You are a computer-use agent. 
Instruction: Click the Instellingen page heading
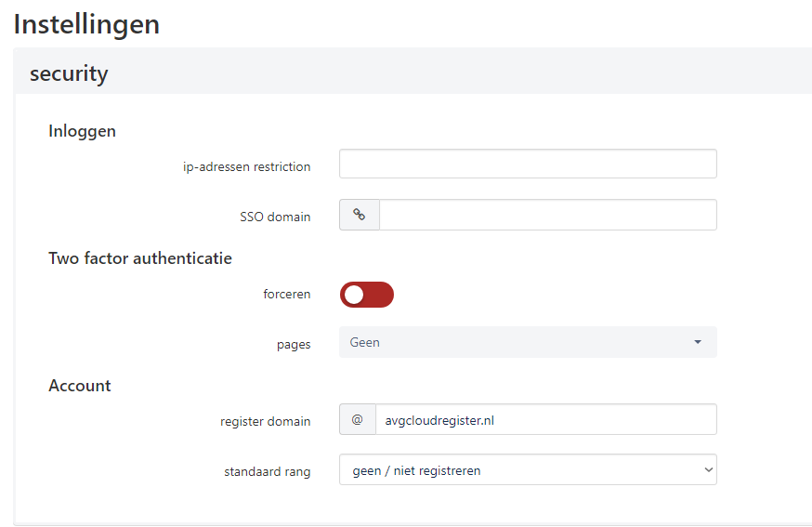(x=86, y=24)
